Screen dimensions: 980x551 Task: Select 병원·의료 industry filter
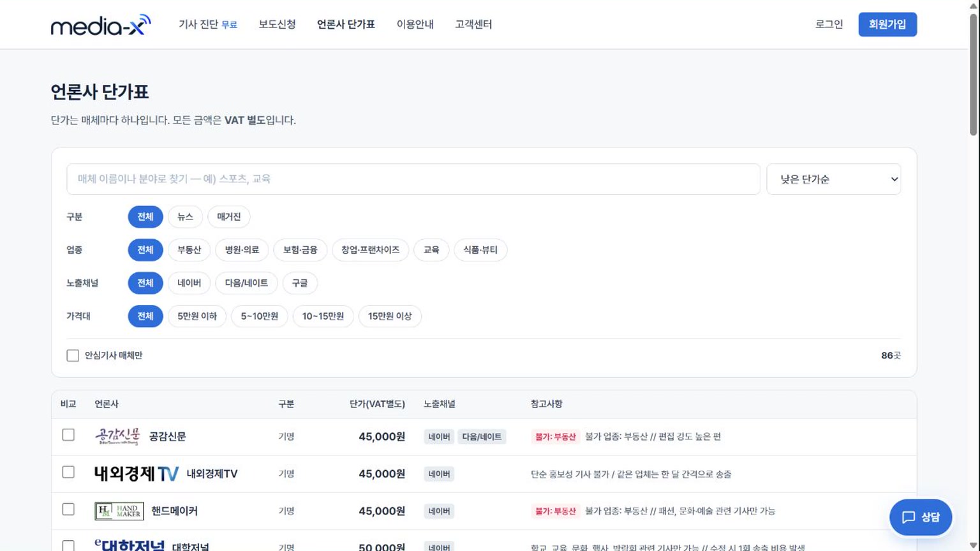[x=242, y=250]
